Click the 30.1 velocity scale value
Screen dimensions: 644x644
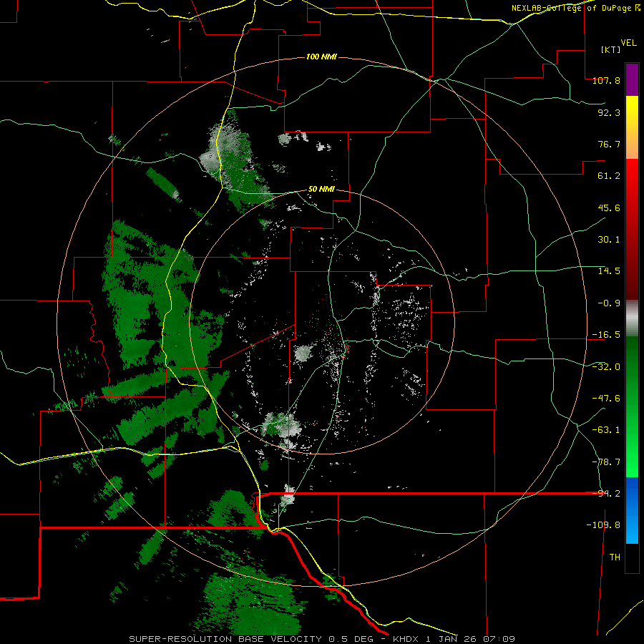click(609, 240)
